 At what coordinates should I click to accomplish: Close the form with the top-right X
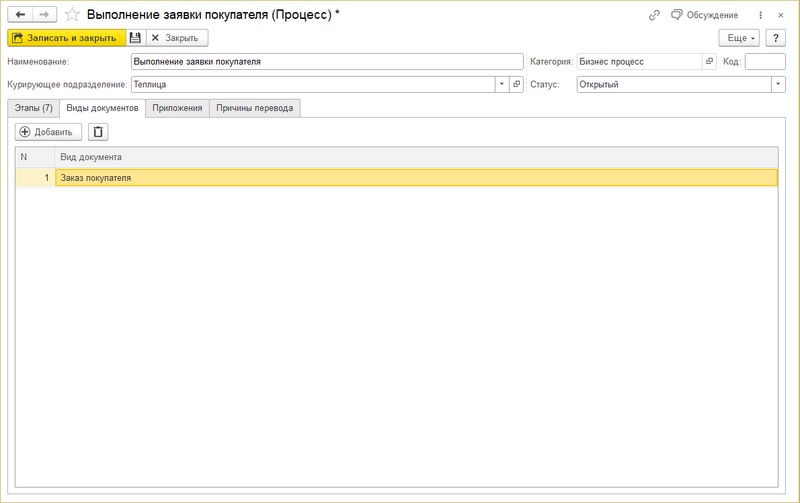click(781, 15)
